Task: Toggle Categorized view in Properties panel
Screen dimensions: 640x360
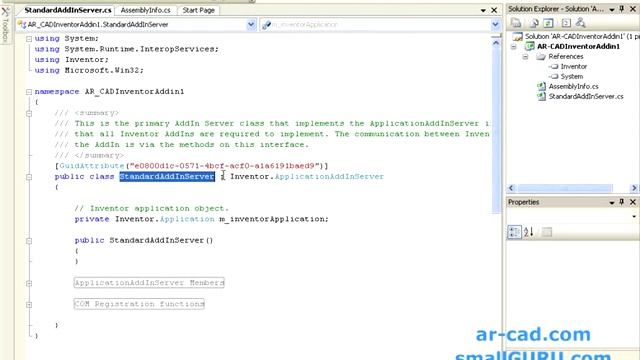Action: (514, 232)
